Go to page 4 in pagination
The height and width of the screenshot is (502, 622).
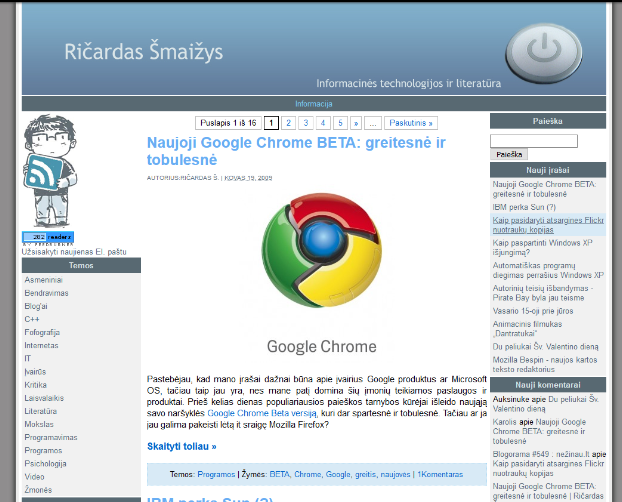click(x=323, y=123)
